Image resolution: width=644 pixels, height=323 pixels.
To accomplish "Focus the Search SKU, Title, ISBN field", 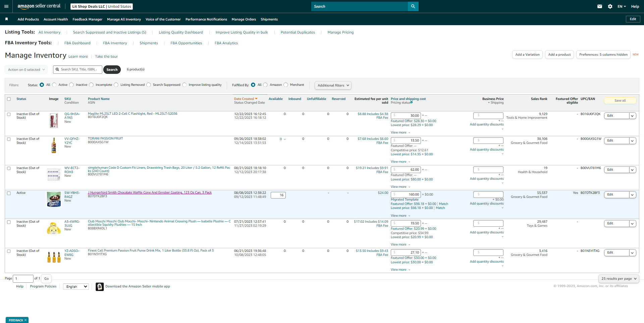I will tap(77, 69).
